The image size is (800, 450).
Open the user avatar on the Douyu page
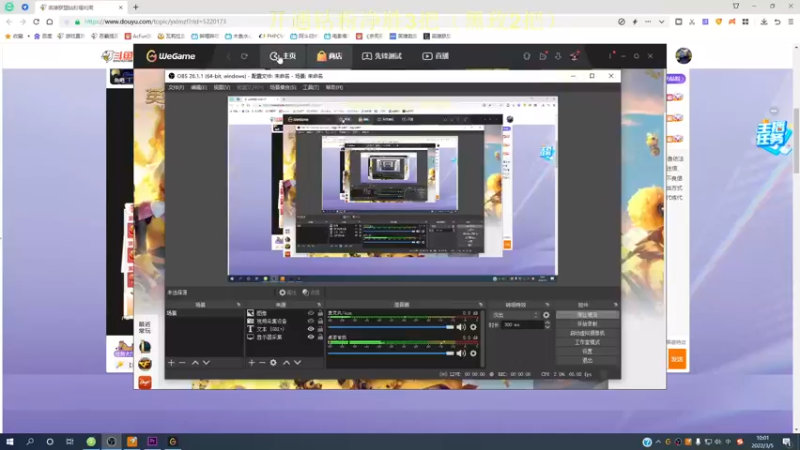point(683,56)
